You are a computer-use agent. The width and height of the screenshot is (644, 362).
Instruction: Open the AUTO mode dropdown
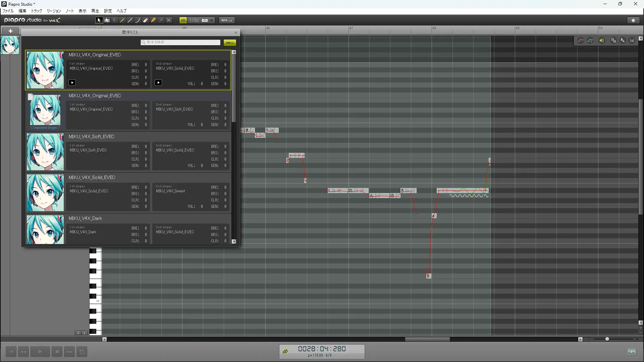(227, 20)
